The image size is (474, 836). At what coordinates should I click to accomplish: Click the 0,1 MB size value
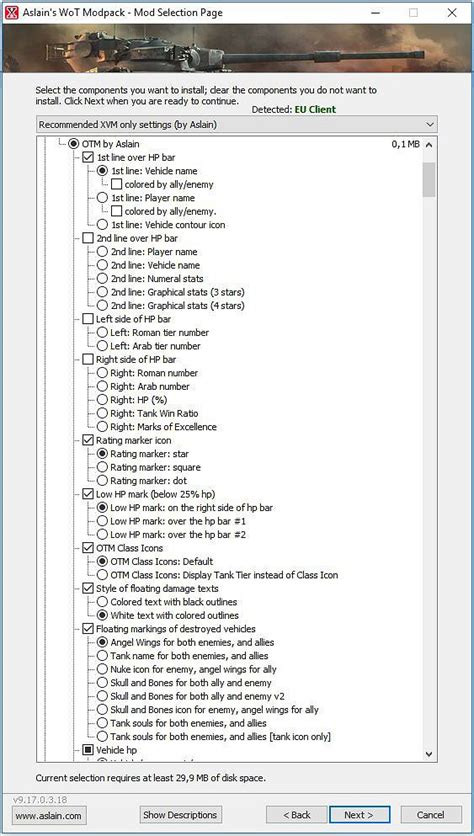406,144
